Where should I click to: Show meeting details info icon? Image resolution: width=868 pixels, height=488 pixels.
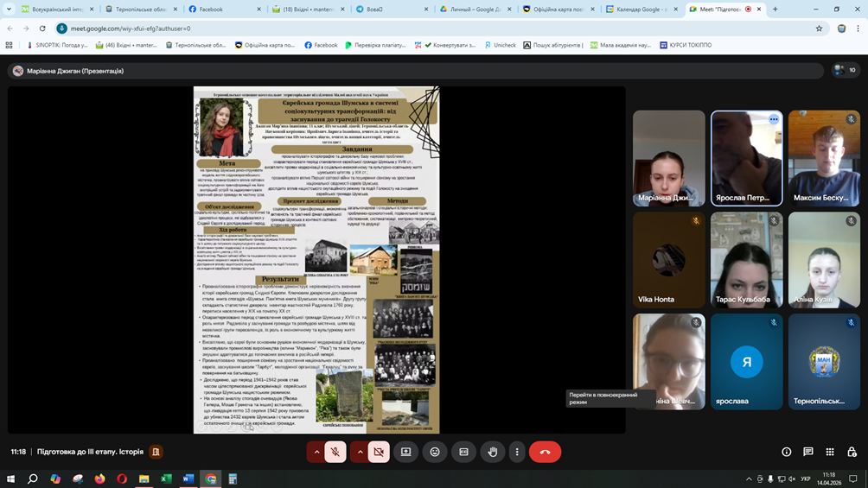786,452
